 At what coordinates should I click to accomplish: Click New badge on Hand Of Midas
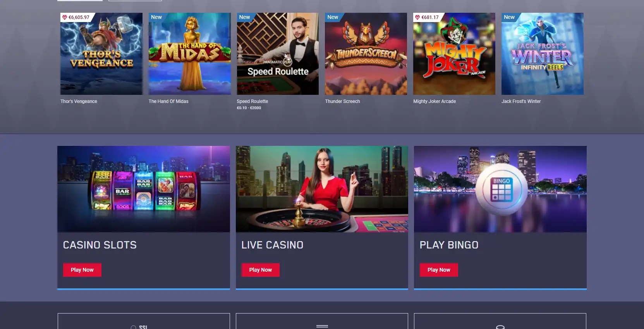point(156,17)
